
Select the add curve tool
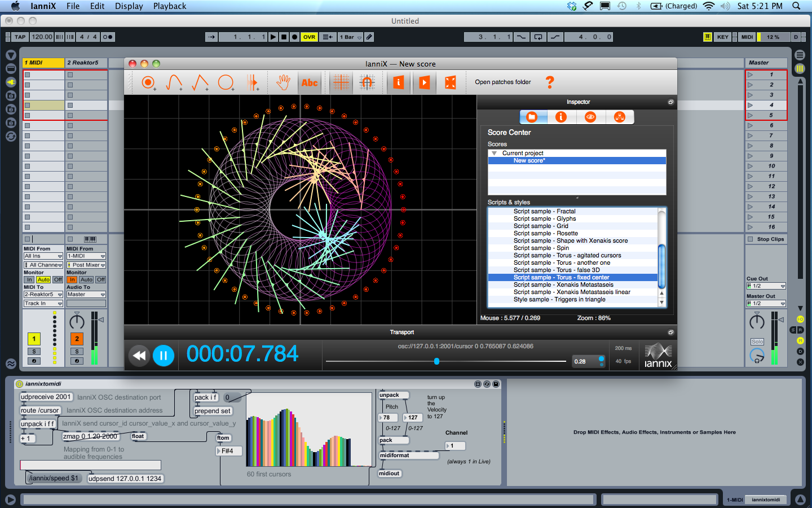174,82
